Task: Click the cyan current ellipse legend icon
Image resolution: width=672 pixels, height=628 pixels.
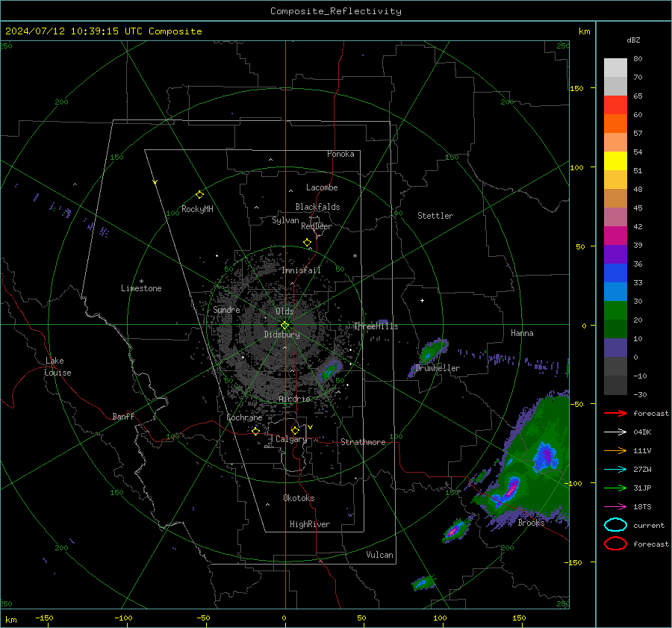Action: (x=615, y=525)
